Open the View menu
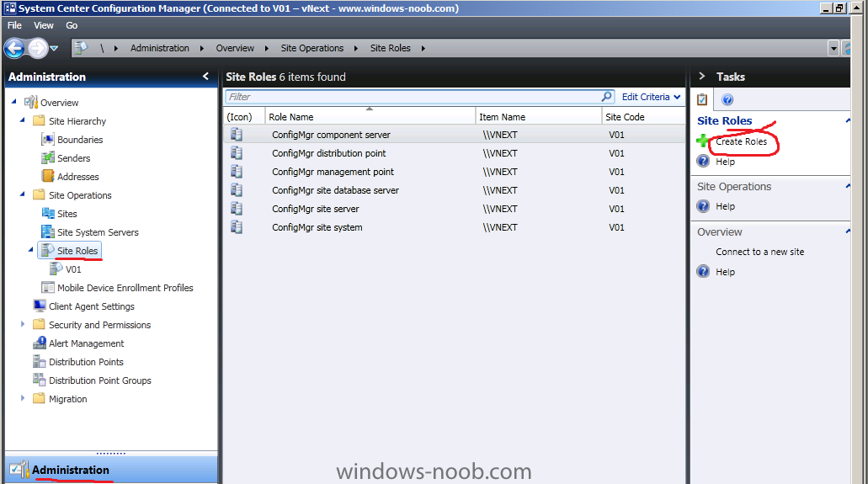868x484 pixels. click(43, 25)
